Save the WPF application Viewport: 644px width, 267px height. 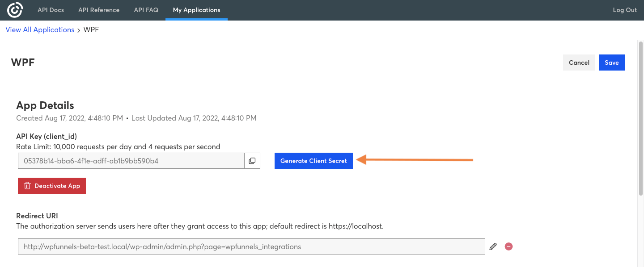tap(612, 63)
